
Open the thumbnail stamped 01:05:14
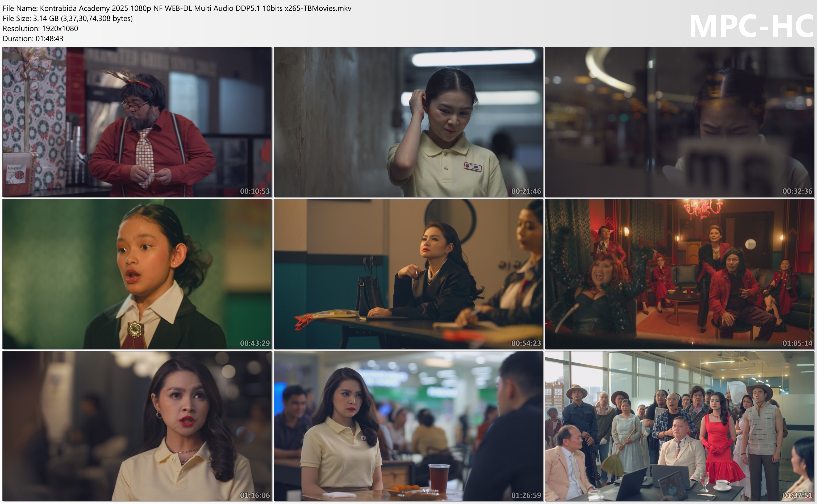coord(680,274)
